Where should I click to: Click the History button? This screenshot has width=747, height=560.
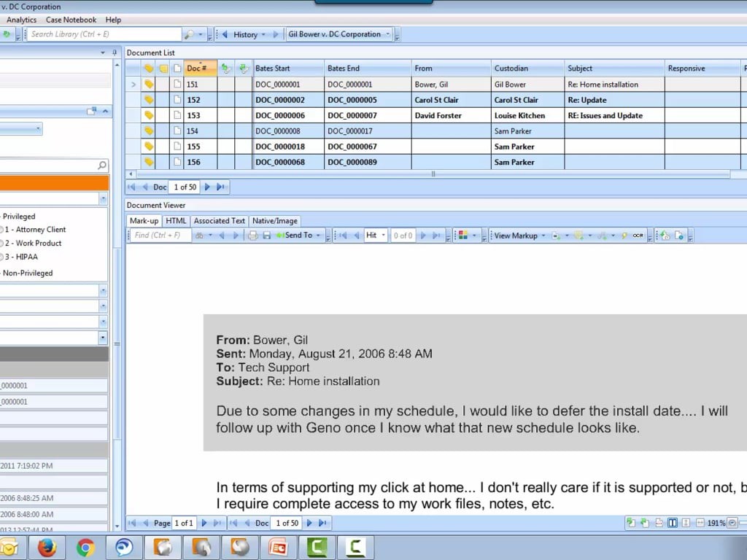pyautogui.click(x=245, y=34)
